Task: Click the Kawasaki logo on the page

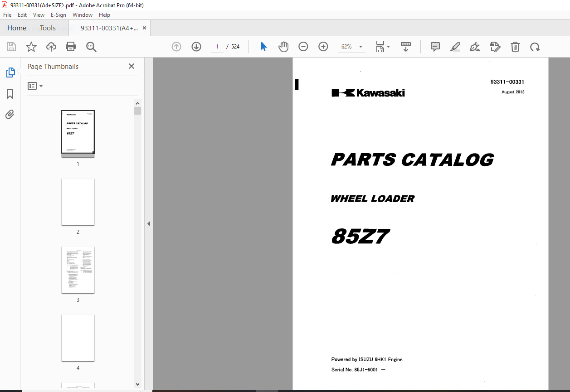Action: click(x=368, y=93)
